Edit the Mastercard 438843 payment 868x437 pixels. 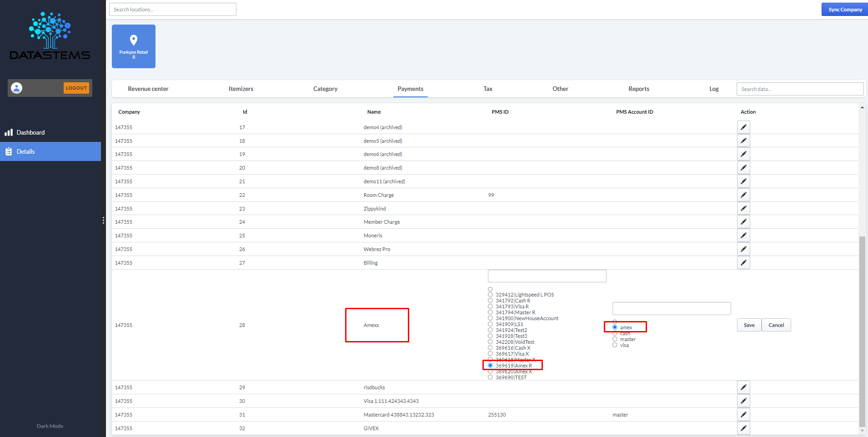coord(743,414)
